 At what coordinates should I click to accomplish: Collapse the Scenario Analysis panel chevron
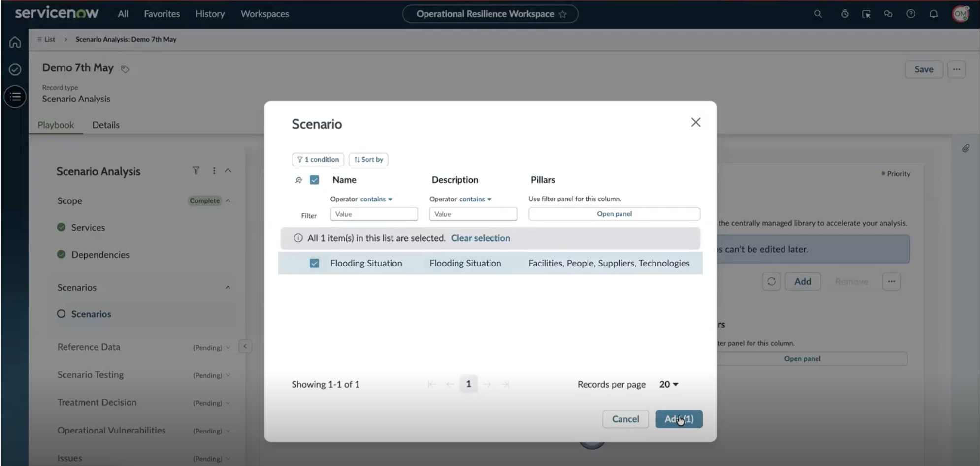point(228,170)
